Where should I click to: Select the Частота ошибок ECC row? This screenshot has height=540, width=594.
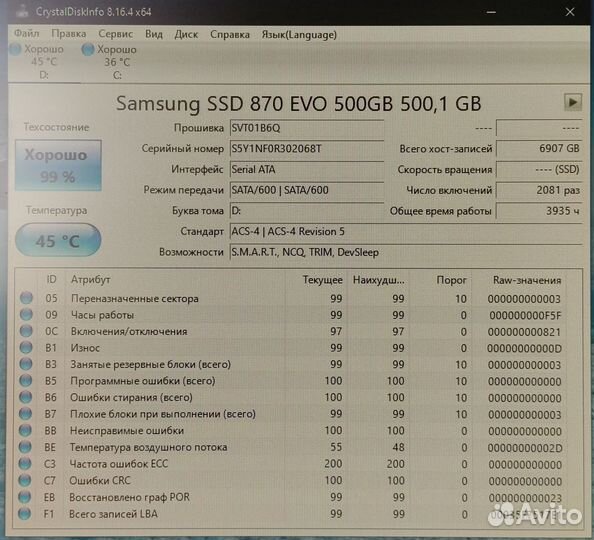[292, 464]
